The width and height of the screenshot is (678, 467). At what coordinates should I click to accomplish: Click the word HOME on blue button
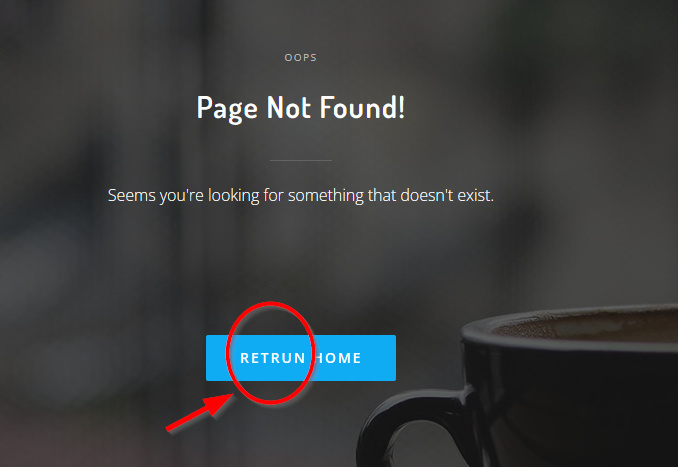coord(338,358)
